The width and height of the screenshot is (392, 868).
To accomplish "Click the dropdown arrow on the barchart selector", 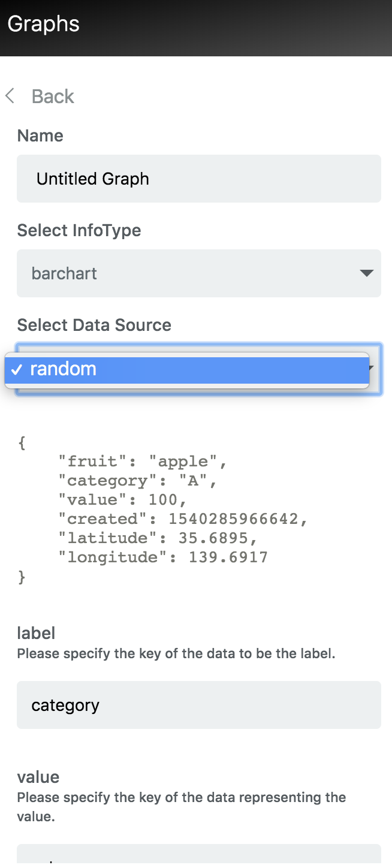I will click(x=366, y=273).
